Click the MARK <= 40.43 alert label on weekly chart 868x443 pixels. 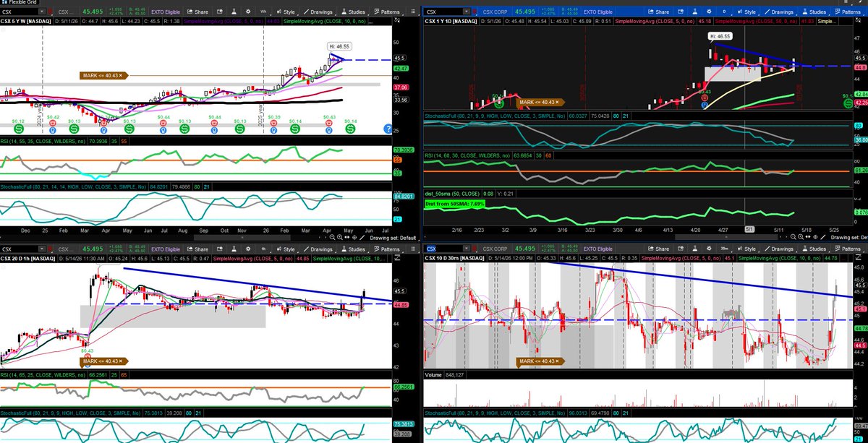pyautogui.click(x=105, y=75)
